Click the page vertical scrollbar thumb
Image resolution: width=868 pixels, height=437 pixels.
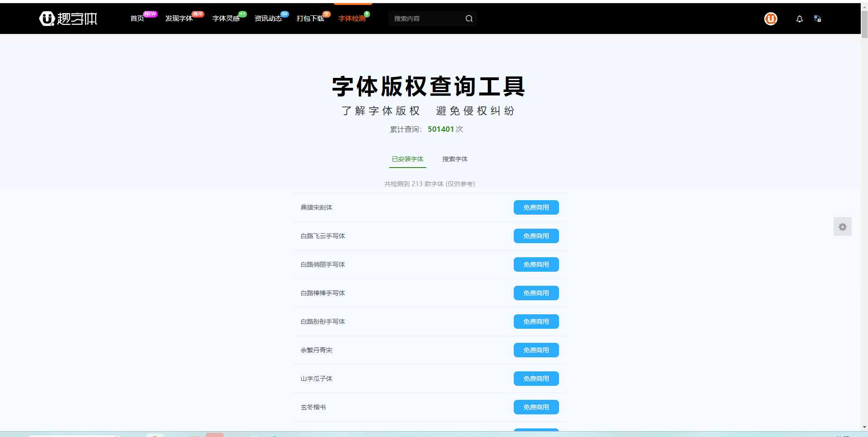coord(864,25)
